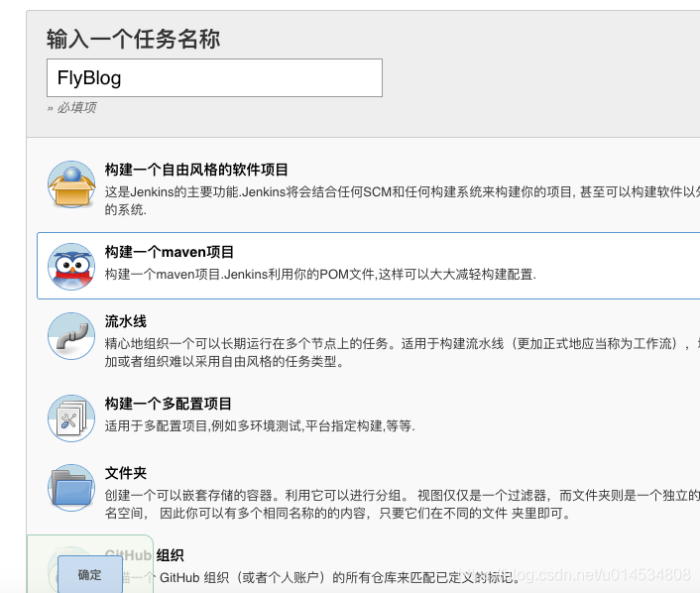Select the 文件夹 item title
The height and width of the screenshot is (593, 700).
[x=126, y=473]
